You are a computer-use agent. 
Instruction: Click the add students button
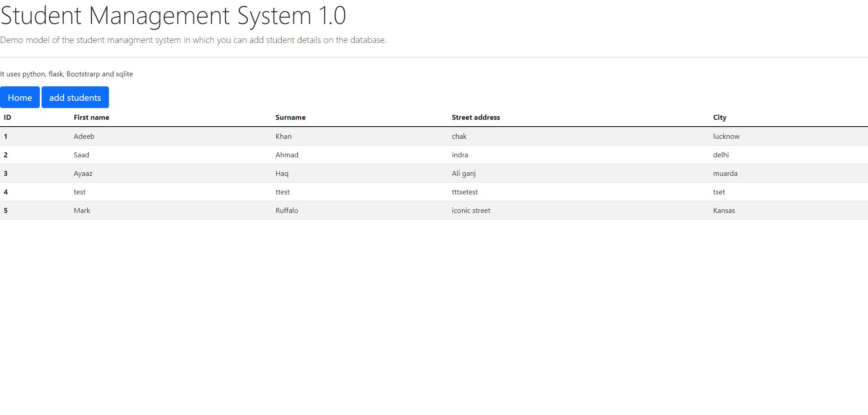75,97
